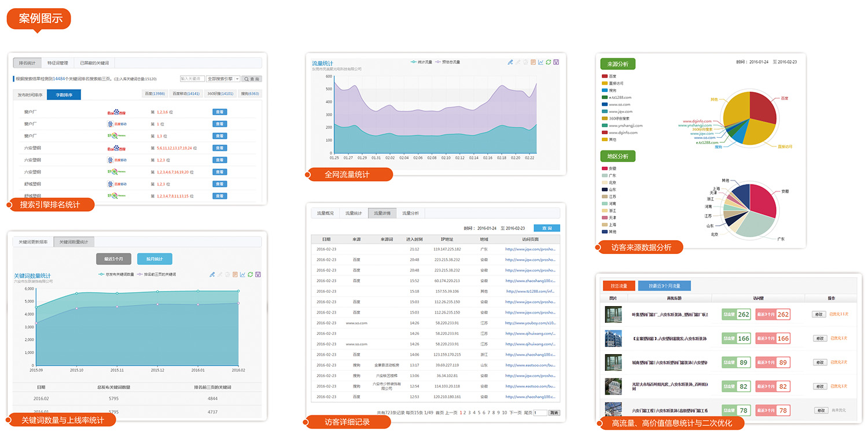Image resolution: width=868 pixels, height=442 pixels.
Task: Click the Baidu logo in first ranking row
Action: [116, 112]
